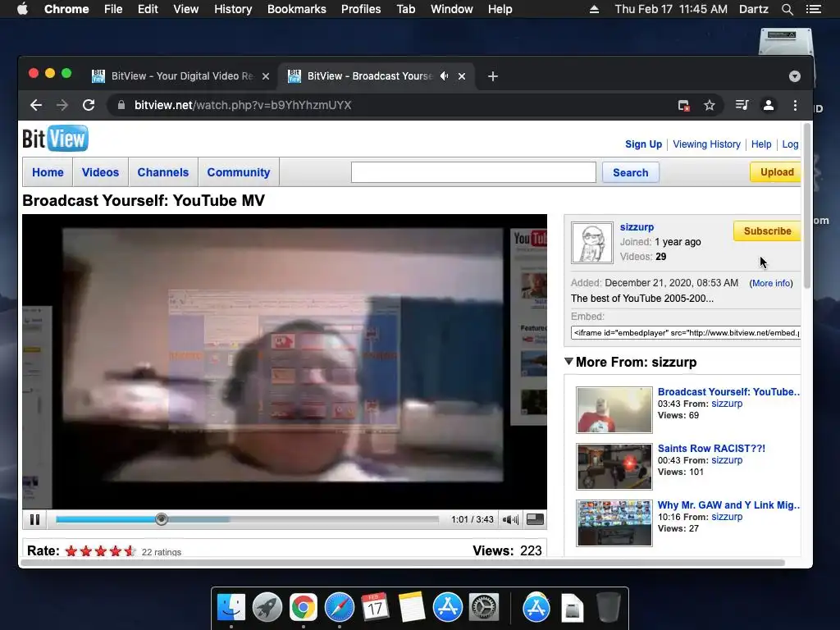The image size is (840, 630).
Task: Mute the tab via the speaker icon
Action: click(x=444, y=76)
